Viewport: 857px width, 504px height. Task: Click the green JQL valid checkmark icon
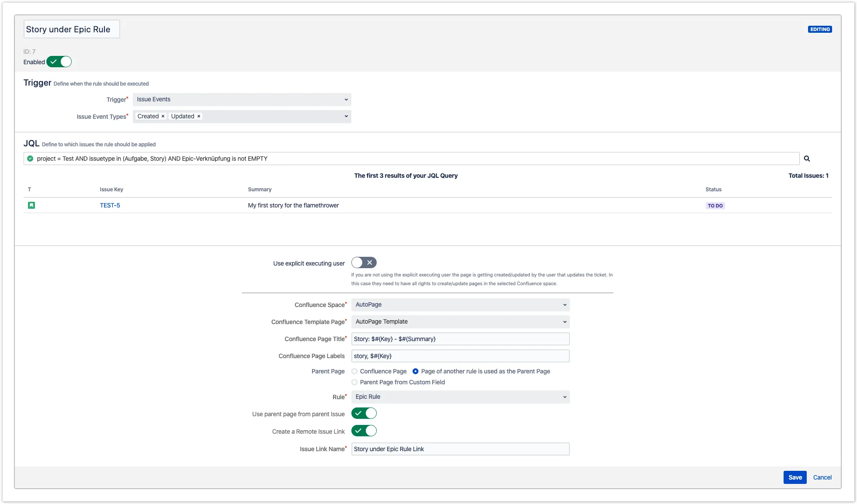point(30,159)
